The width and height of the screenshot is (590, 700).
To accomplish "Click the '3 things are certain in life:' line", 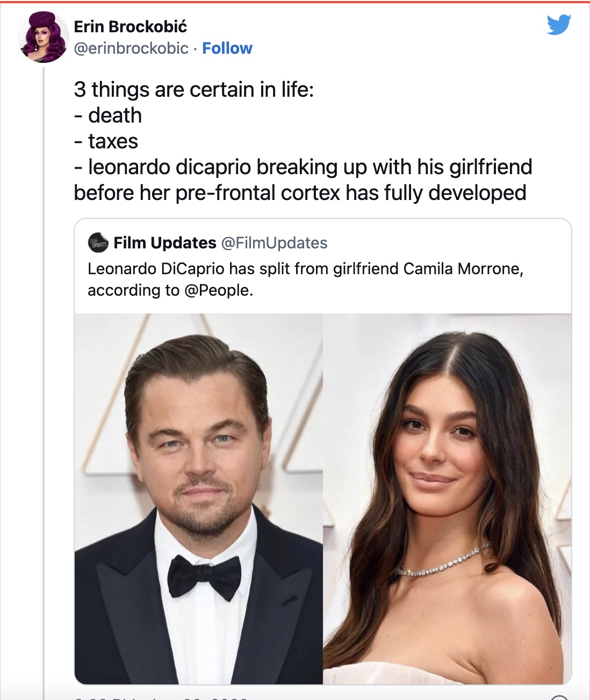I will [194, 89].
